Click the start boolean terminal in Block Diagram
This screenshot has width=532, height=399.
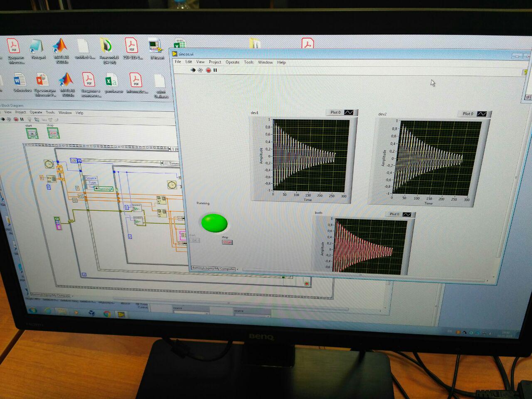pos(32,133)
